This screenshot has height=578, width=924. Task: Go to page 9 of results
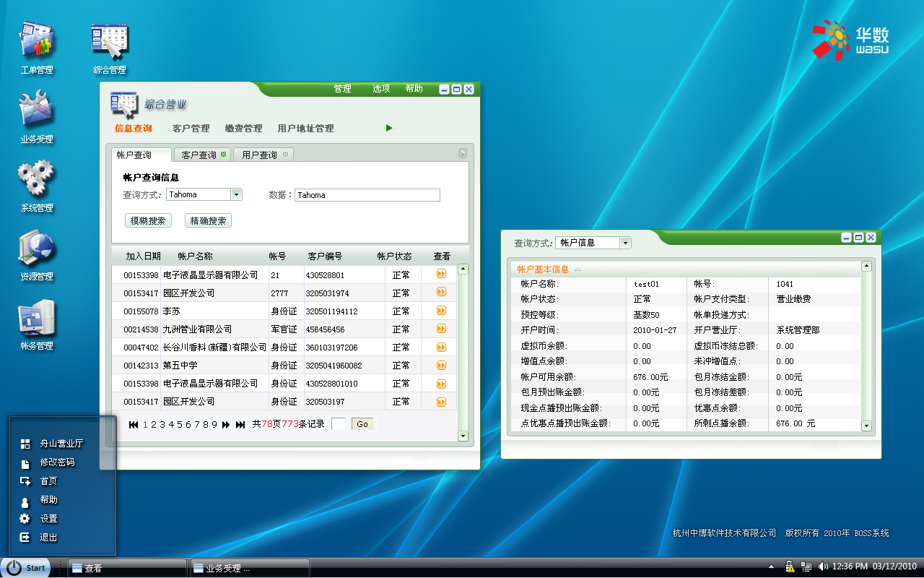click(x=214, y=425)
